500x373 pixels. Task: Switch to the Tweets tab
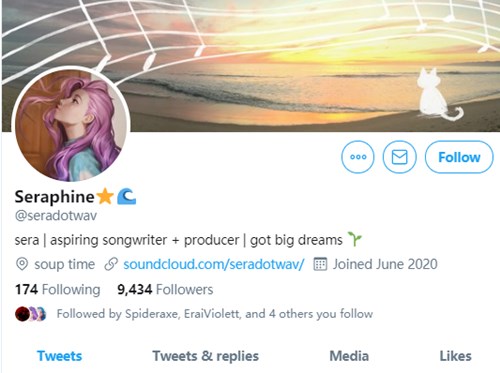[x=59, y=356]
